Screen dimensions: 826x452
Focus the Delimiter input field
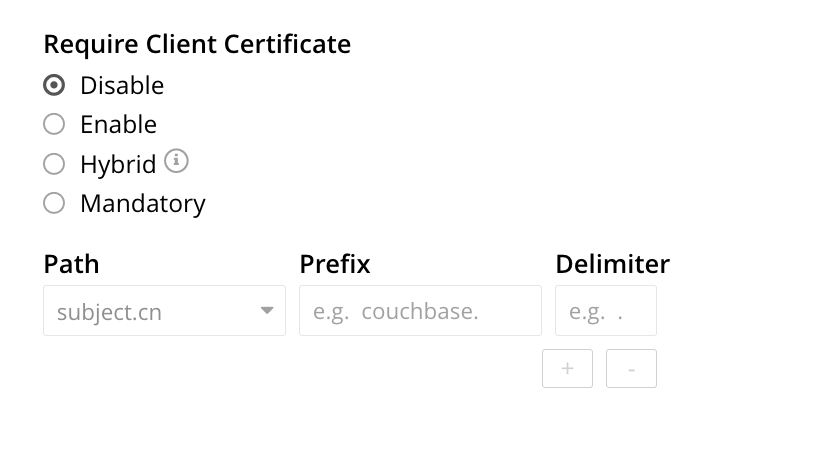(606, 311)
